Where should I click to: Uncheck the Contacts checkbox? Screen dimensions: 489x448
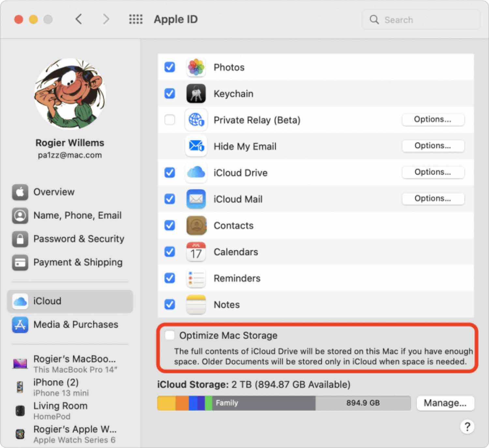(170, 225)
